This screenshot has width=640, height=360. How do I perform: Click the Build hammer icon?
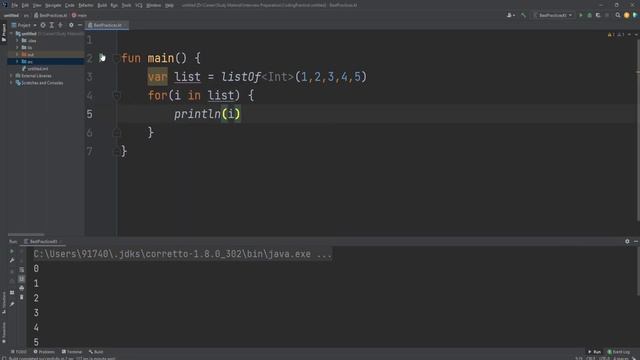[523, 15]
